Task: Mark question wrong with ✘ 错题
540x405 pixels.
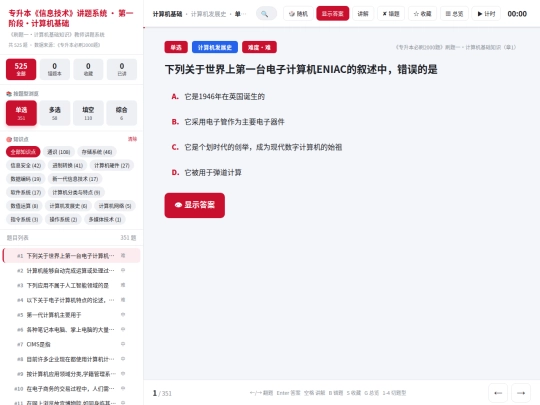Action: (x=391, y=14)
